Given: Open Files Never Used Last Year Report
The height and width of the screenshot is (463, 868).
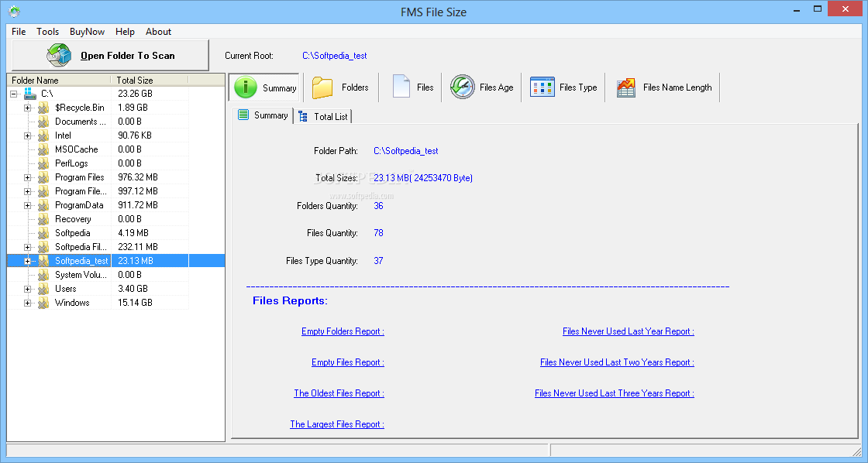Looking at the screenshot, I should pyautogui.click(x=629, y=331).
